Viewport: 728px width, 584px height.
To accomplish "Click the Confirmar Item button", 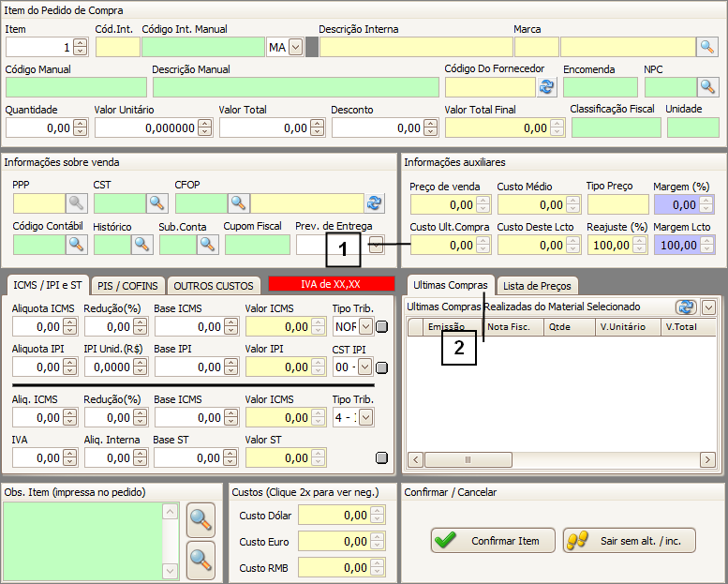I will pos(492,541).
